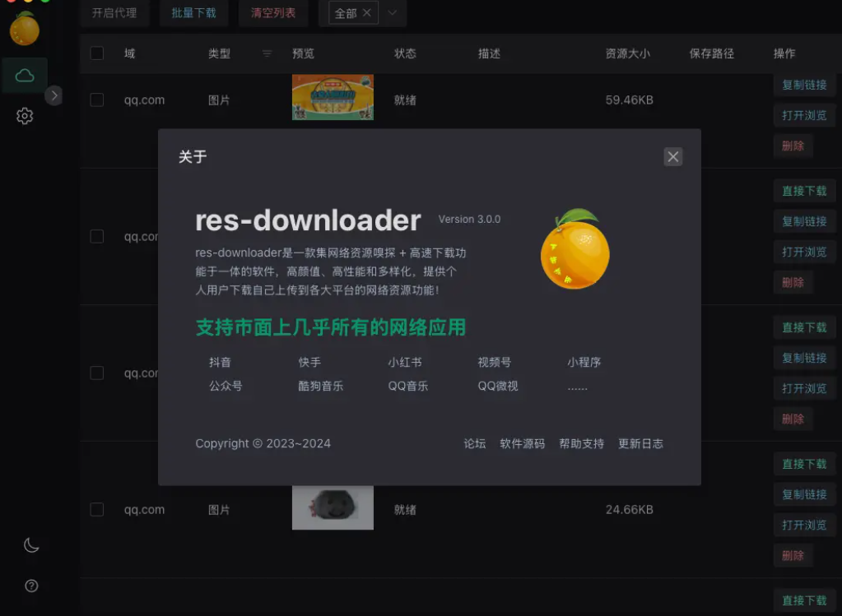The image size is (842, 616).
Task: Click 直接下载 in the 24.66KB row
Action: coord(804,464)
